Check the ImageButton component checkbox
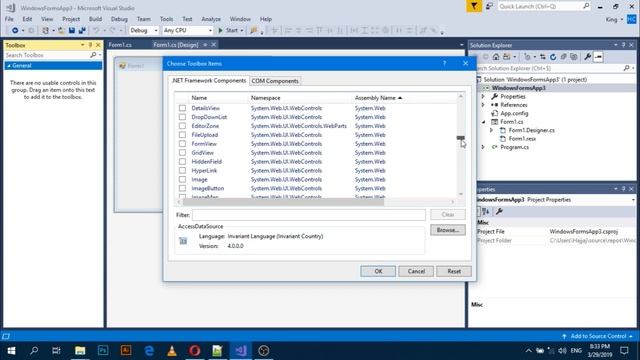The width and height of the screenshot is (640, 360). [x=182, y=189]
